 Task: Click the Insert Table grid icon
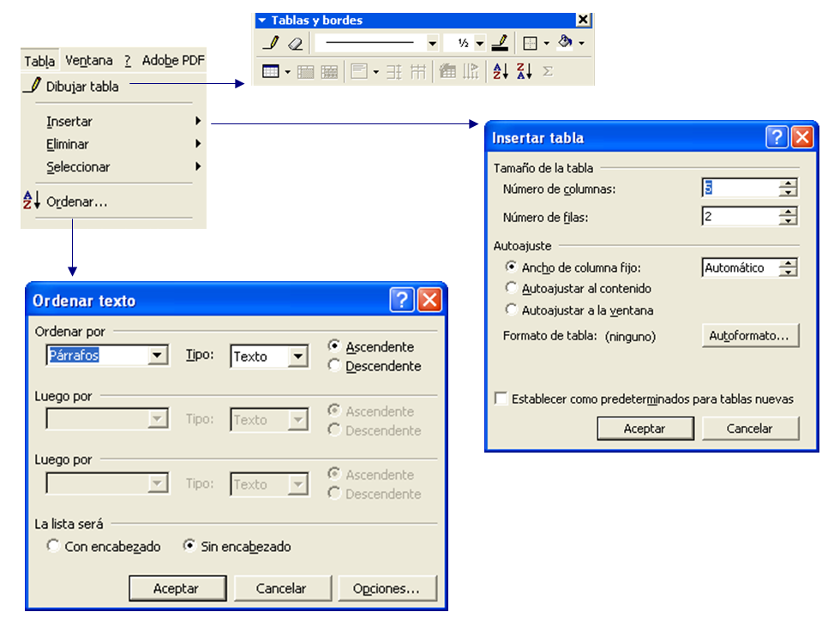(271, 72)
